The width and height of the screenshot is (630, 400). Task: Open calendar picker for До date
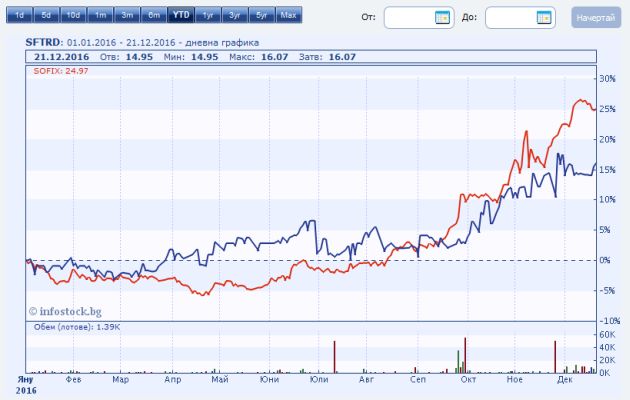(x=544, y=18)
